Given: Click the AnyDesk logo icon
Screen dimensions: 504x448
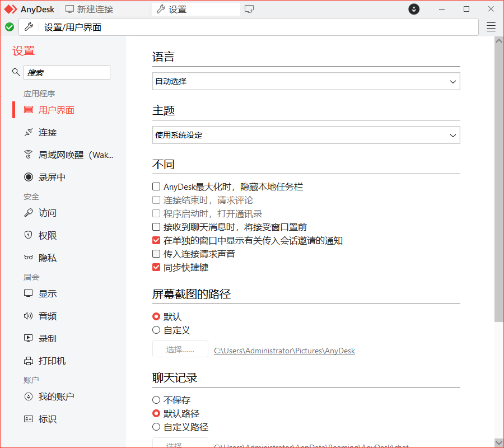Looking at the screenshot, I should coord(11,10).
